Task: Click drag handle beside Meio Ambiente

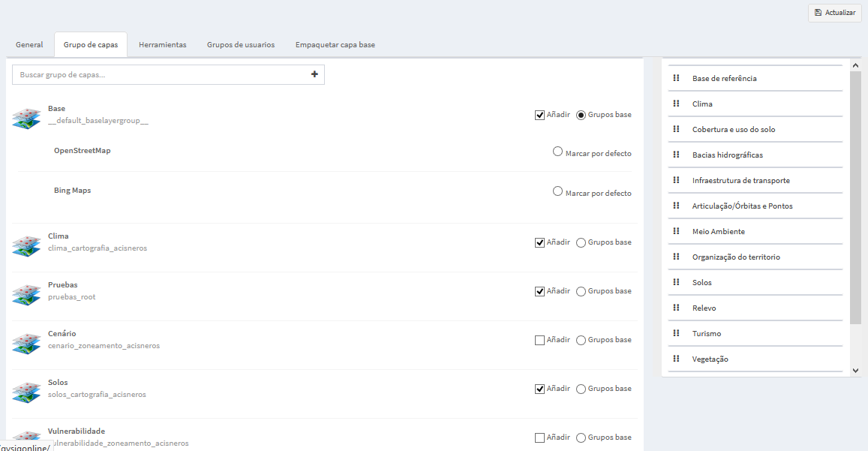Action: (x=676, y=231)
